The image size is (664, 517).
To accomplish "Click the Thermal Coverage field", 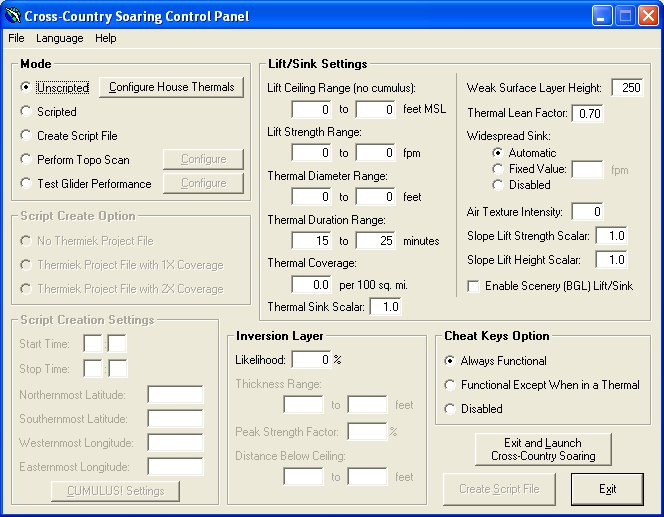I will pos(312,285).
